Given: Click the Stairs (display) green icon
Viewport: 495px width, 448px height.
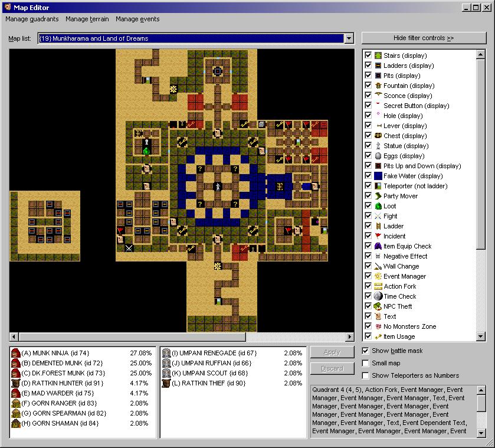Looking at the screenshot, I should tap(378, 55).
